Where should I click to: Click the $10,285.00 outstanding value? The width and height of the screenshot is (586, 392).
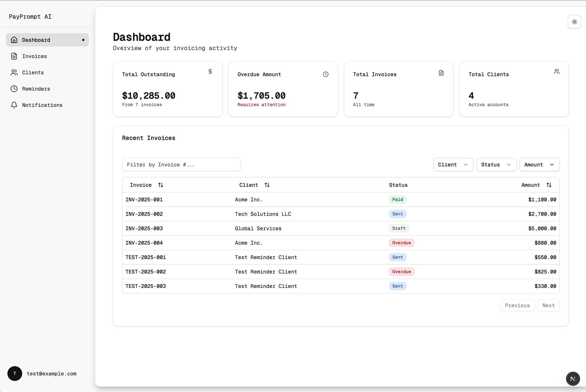149,95
